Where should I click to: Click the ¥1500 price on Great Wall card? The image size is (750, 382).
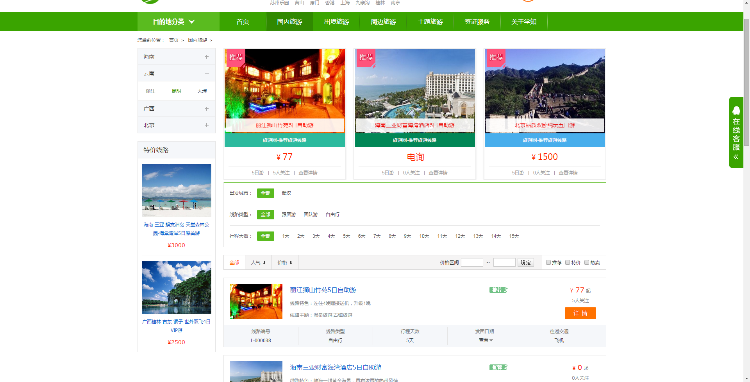545,157
